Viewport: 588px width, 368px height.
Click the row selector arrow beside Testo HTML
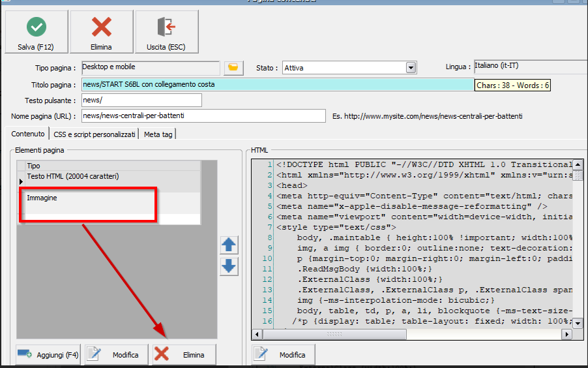click(21, 181)
